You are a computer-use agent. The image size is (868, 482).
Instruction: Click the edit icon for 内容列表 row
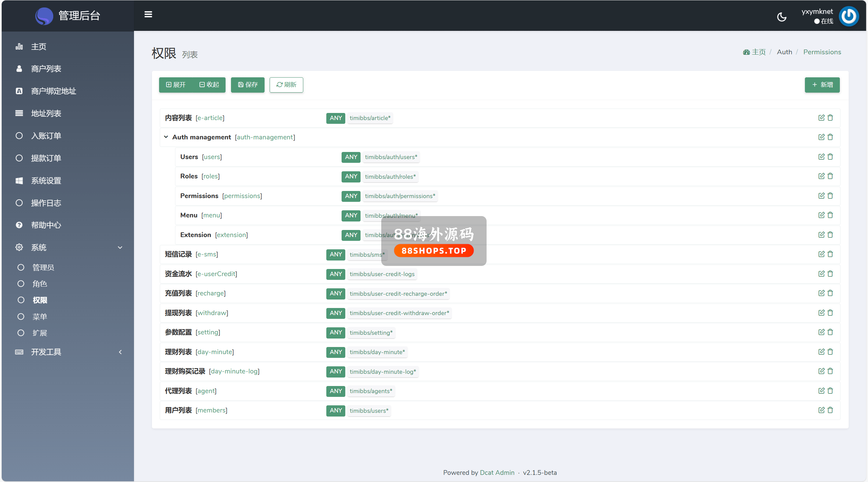[x=821, y=118]
